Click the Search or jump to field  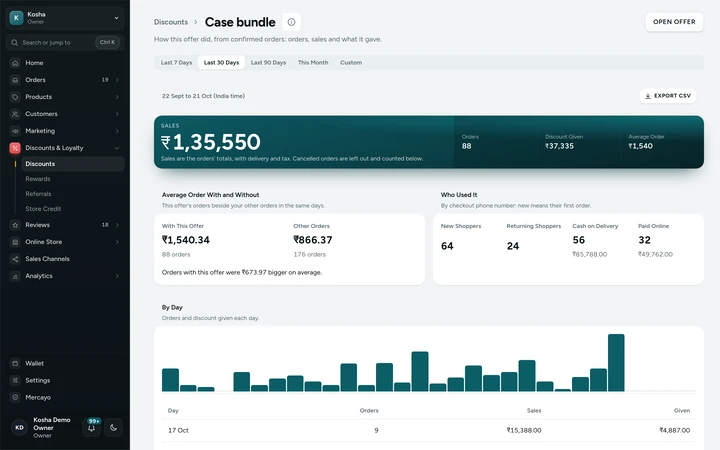pos(65,42)
